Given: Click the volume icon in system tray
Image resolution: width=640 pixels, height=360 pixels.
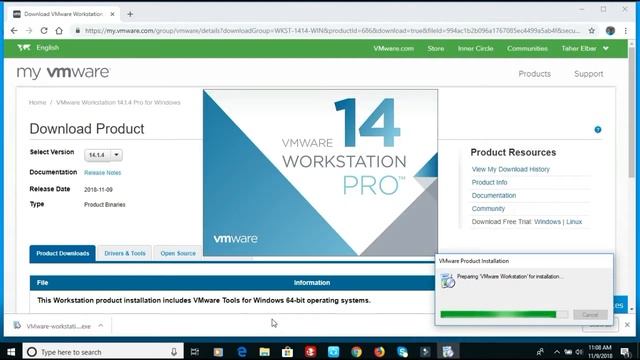Looking at the screenshot, I should tap(579, 352).
